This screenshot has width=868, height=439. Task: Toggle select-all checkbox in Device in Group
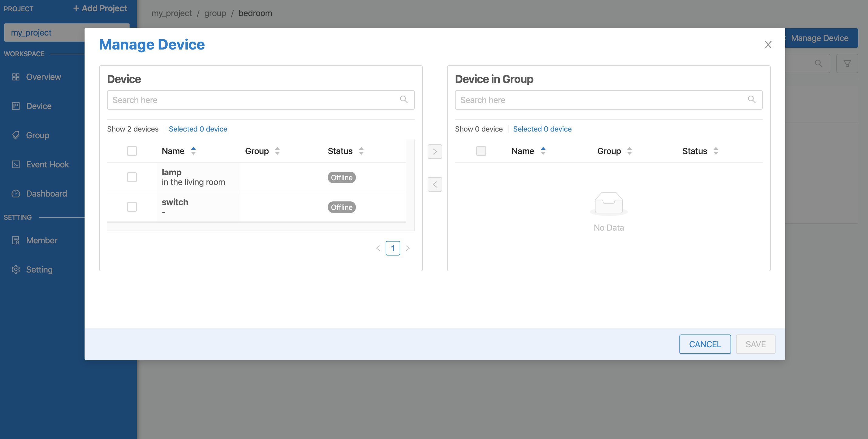(481, 151)
